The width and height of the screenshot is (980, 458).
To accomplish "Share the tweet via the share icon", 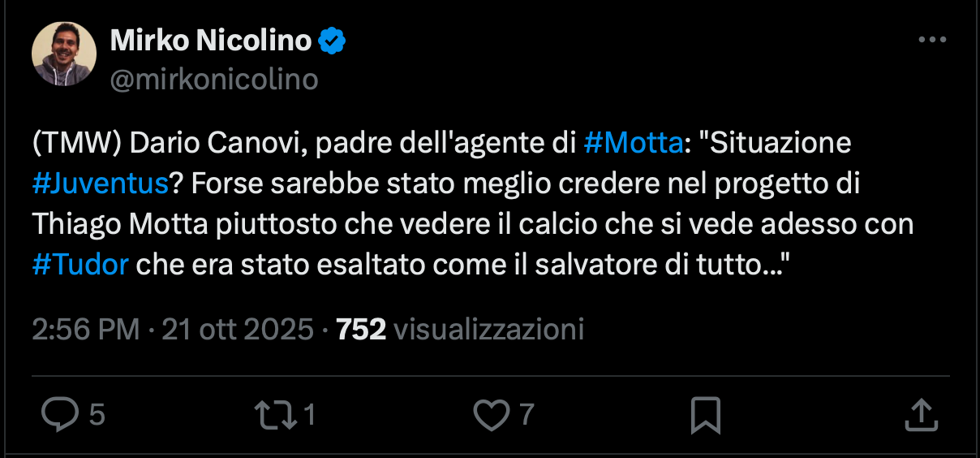I will coord(921,416).
